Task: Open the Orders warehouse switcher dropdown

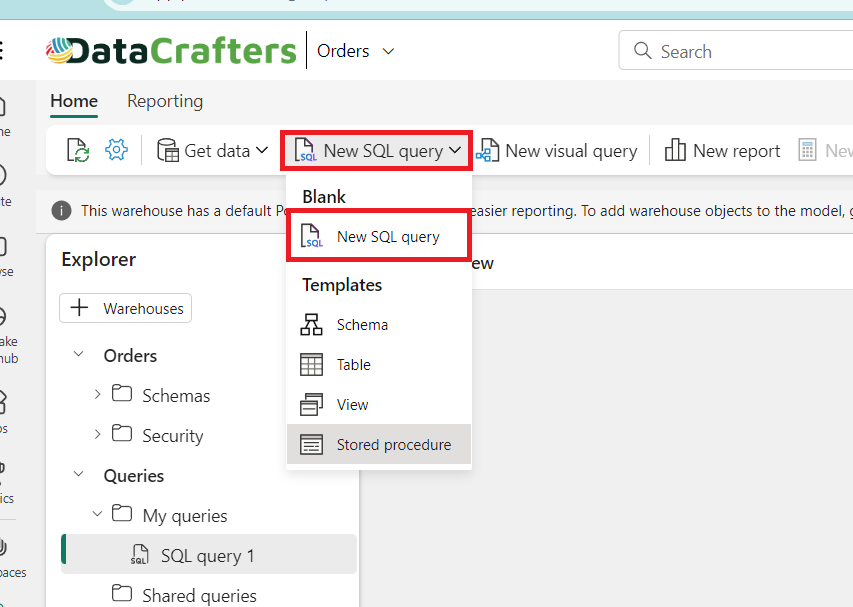Action: pyautogui.click(x=388, y=51)
